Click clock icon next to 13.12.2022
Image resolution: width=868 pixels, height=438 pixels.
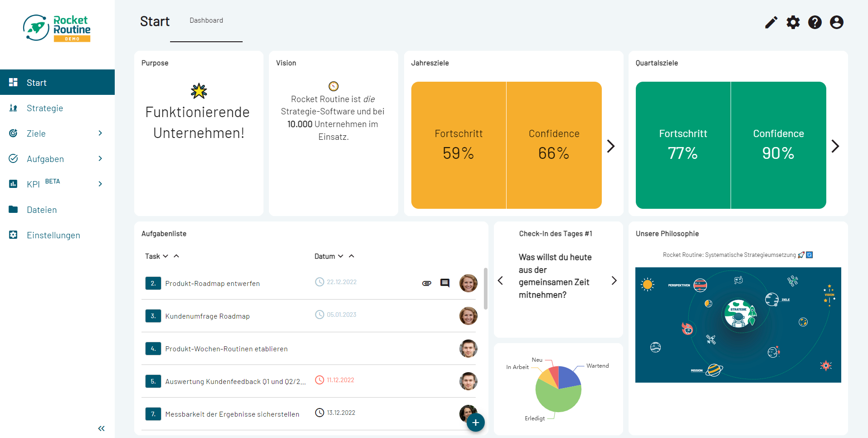pyautogui.click(x=320, y=413)
